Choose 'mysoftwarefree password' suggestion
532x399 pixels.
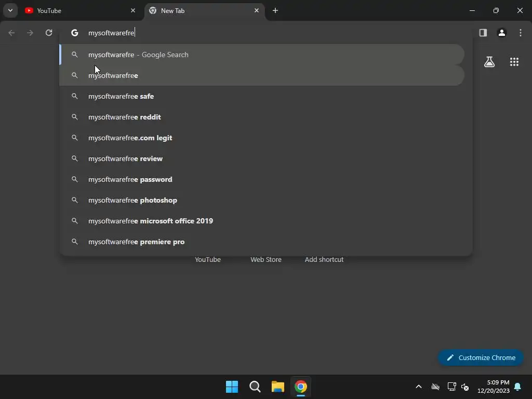click(x=262, y=179)
